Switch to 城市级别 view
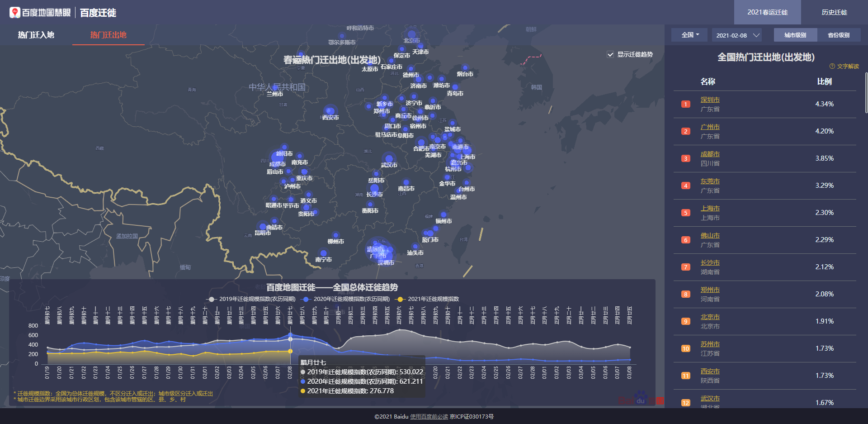 click(x=795, y=35)
